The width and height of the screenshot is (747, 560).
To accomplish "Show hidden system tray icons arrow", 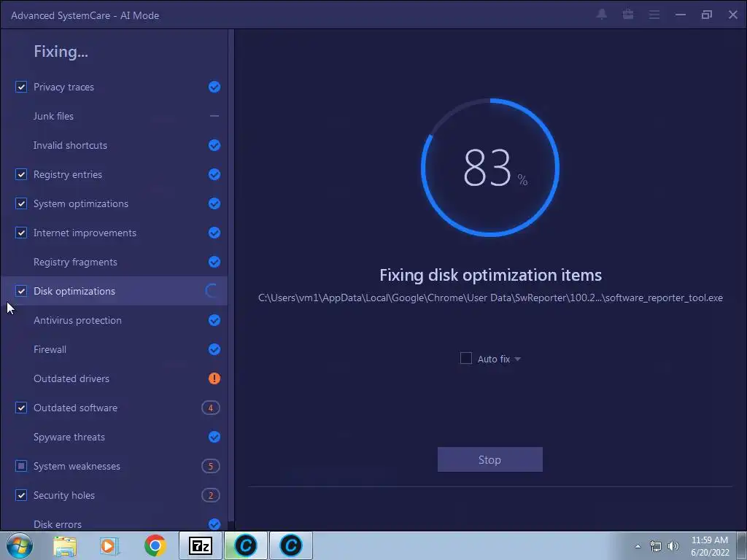I will point(638,546).
